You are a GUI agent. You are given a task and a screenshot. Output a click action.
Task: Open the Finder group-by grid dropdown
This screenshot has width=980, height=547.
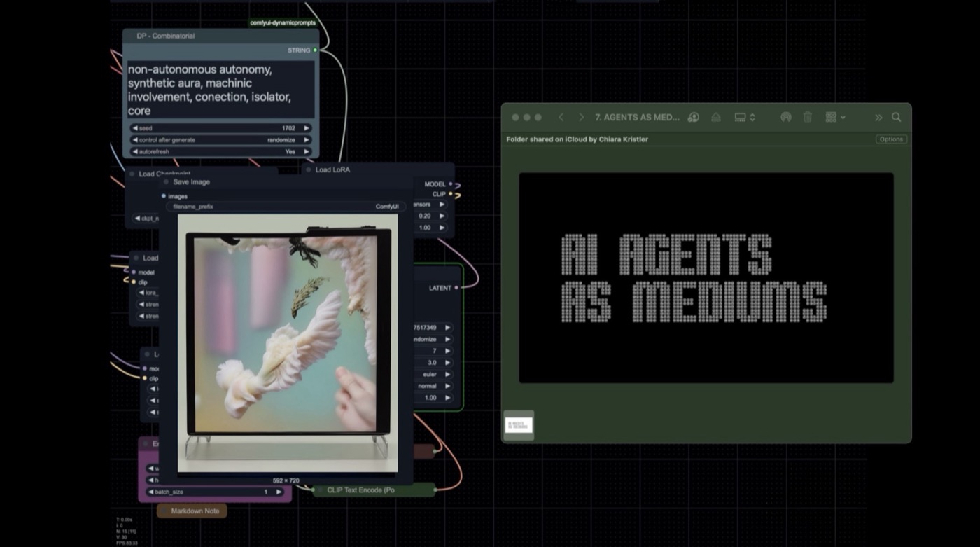click(835, 118)
